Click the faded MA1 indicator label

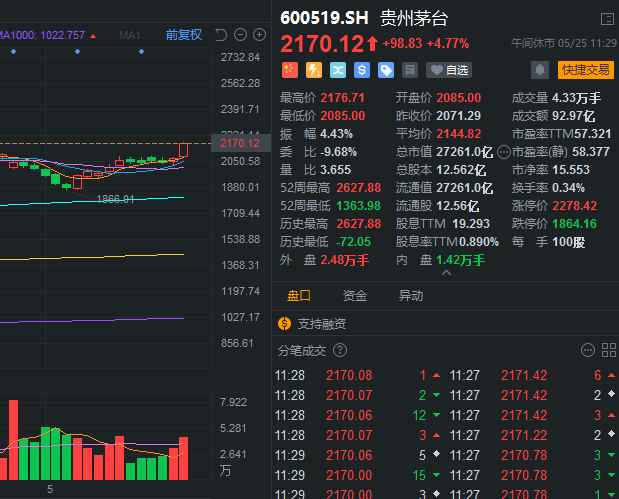coord(131,36)
